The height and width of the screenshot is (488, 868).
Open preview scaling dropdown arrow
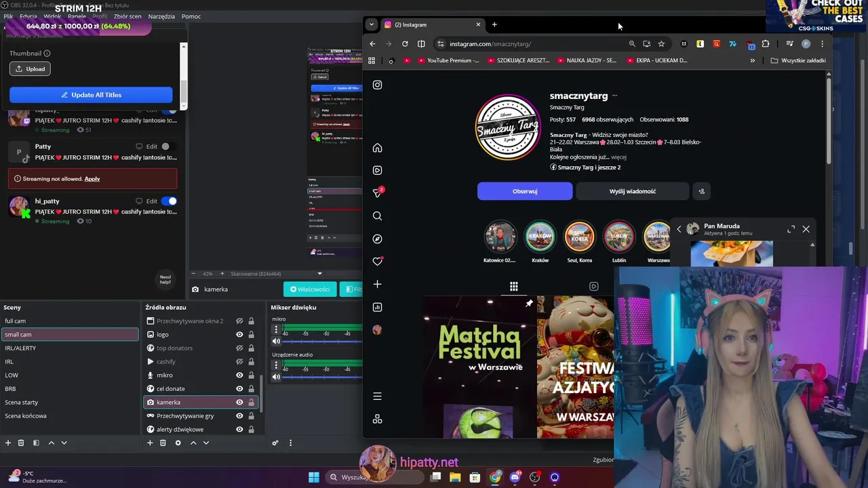(x=319, y=274)
